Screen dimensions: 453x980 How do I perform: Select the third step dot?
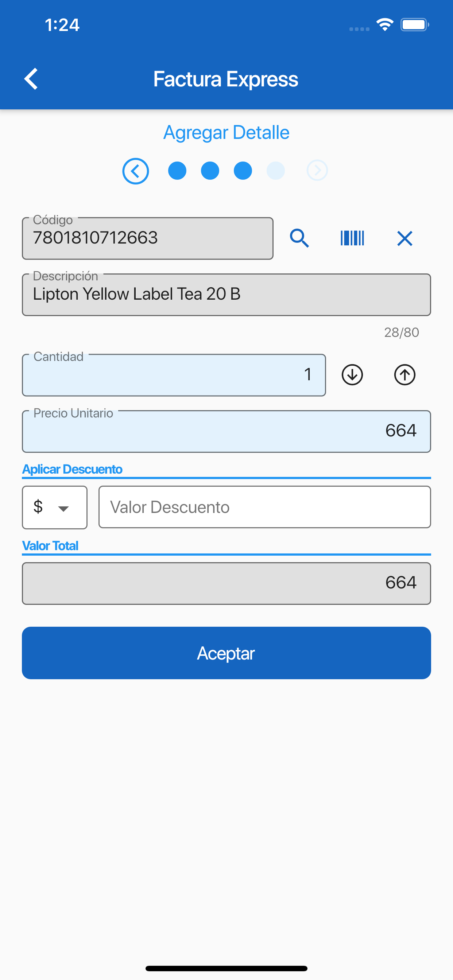243,170
